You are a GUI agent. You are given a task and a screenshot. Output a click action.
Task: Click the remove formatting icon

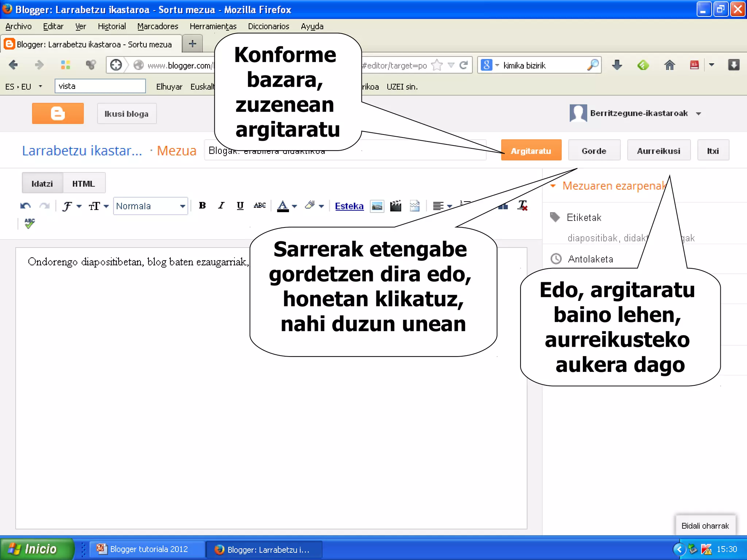pyautogui.click(x=522, y=206)
